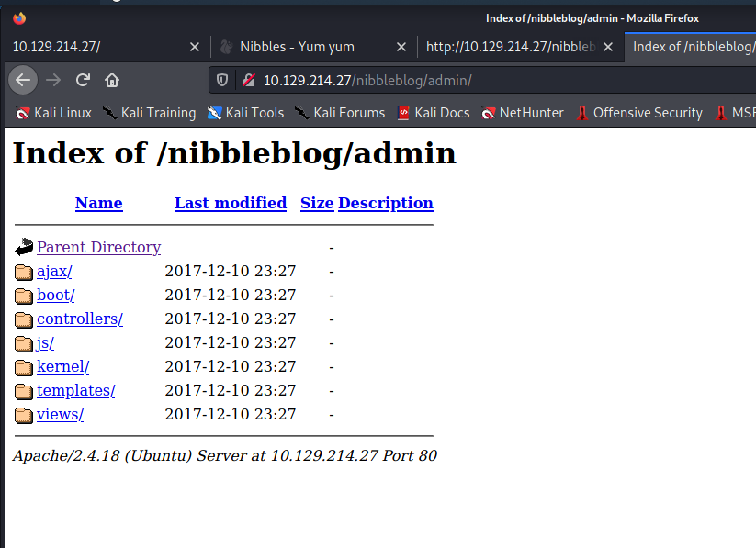Click the URL address bar field
The image size is (756, 548).
click(505, 80)
